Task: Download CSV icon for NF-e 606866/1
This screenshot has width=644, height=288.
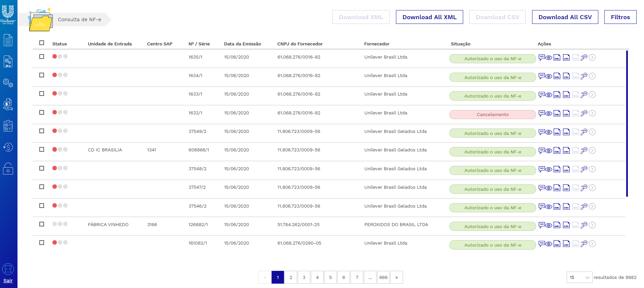Action: (x=566, y=150)
